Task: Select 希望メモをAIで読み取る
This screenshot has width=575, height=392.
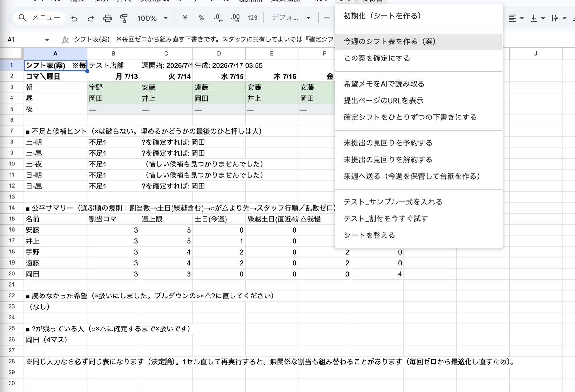Action: pos(419,84)
